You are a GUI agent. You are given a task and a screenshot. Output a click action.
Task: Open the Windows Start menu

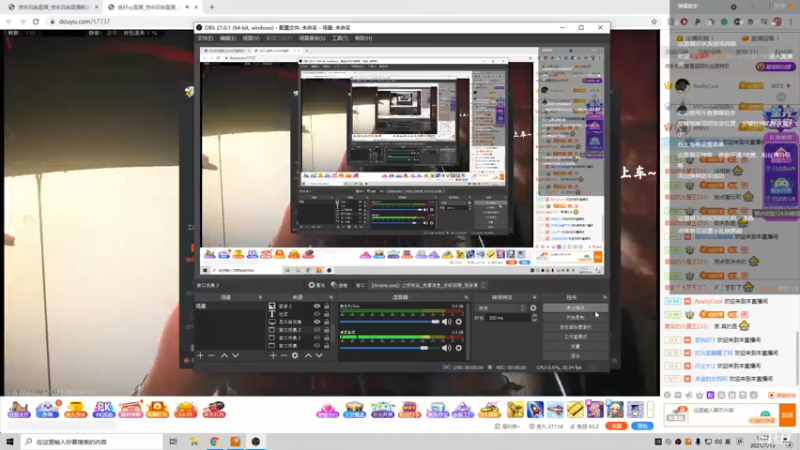[10, 442]
